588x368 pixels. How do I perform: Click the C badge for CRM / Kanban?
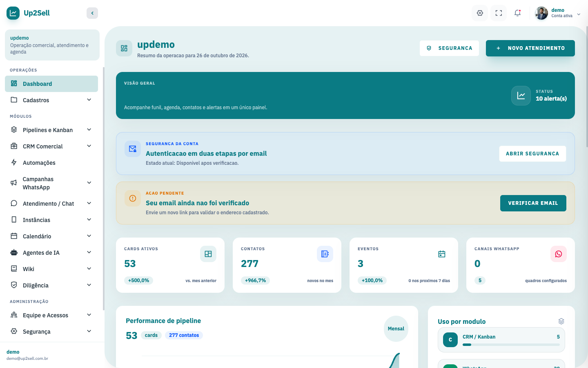coord(450,340)
